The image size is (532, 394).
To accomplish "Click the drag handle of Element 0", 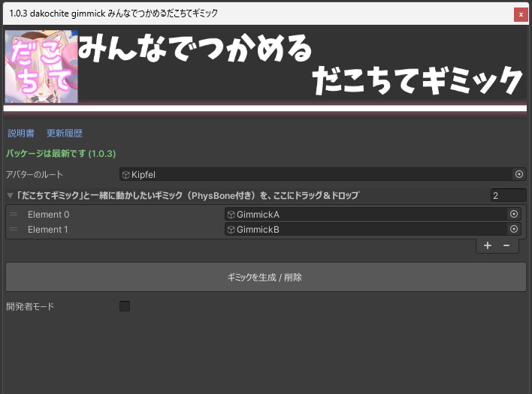I will coord(14,214).
